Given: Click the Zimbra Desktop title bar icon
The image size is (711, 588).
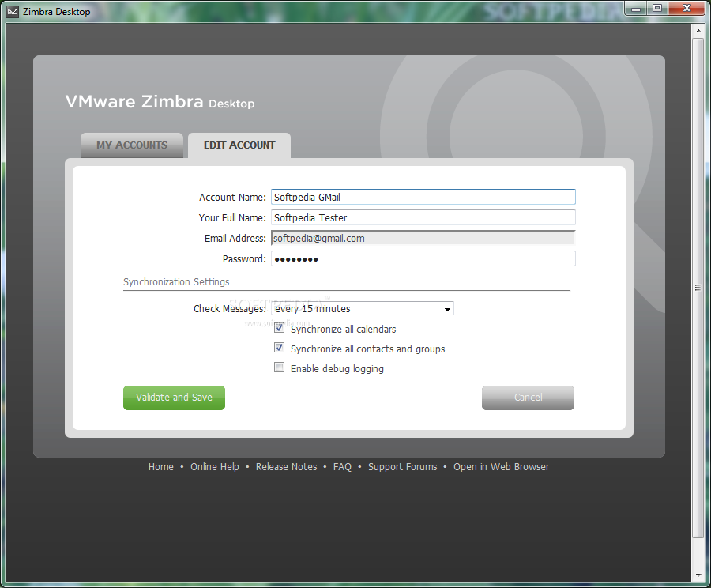Looking at the screenshot, I should pyautogui.click(x=13, y=11).
